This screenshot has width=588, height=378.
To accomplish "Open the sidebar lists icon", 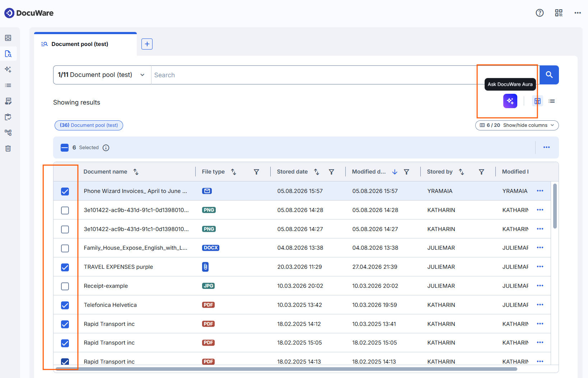I will pos(8,85).
